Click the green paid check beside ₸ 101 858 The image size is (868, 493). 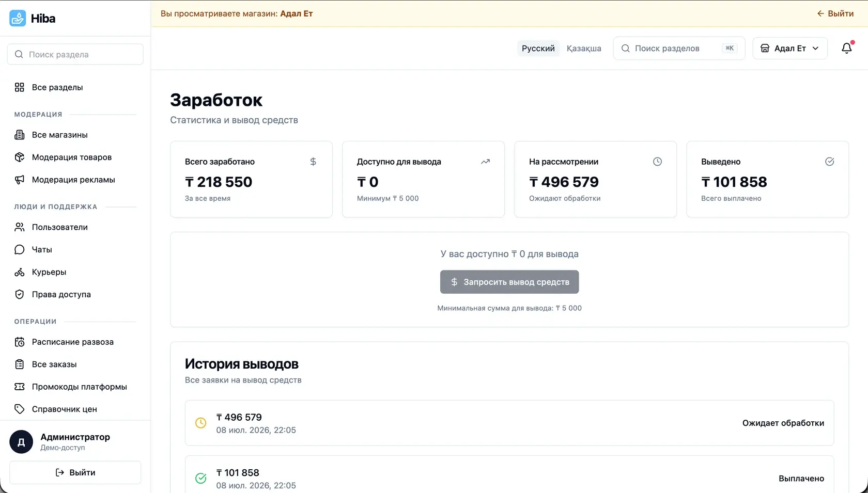200,478
